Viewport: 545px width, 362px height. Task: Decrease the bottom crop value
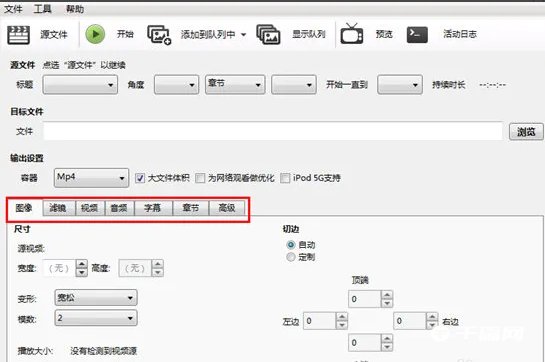(387, 347)
